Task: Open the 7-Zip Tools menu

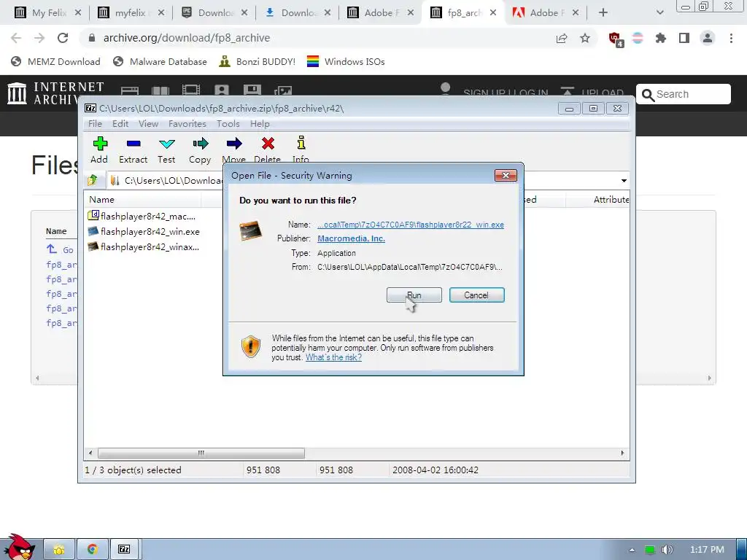Action: 228,124
